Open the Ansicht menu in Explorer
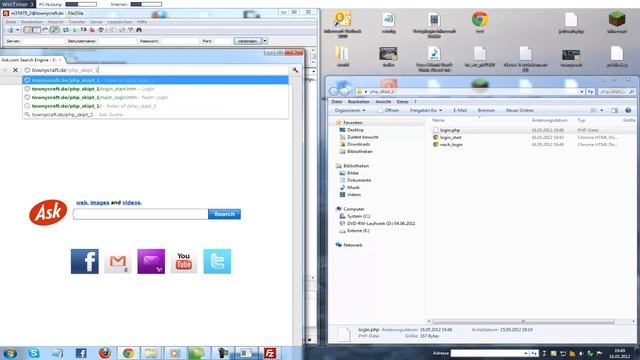Image resolution: width=640 pixels, height=360 pixels. 383,102
